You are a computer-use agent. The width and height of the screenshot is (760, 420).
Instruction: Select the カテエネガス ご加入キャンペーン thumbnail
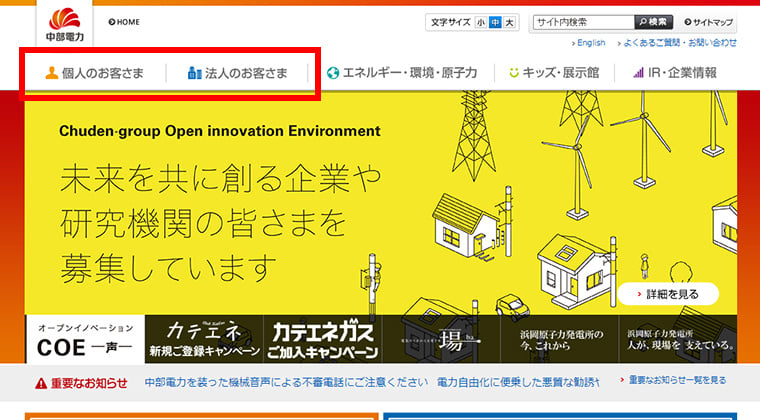pos(322,340)
